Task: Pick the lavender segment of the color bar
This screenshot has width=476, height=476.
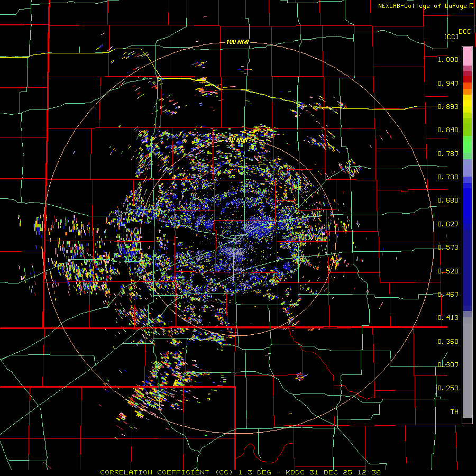Action: point(467,168)
